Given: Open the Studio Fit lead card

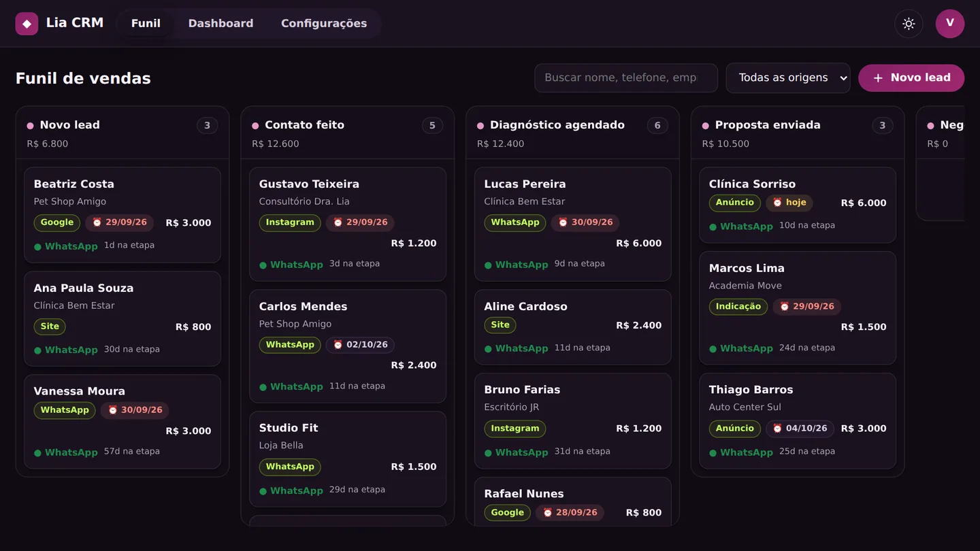Looking at the screenshot, I should [348, 459].
